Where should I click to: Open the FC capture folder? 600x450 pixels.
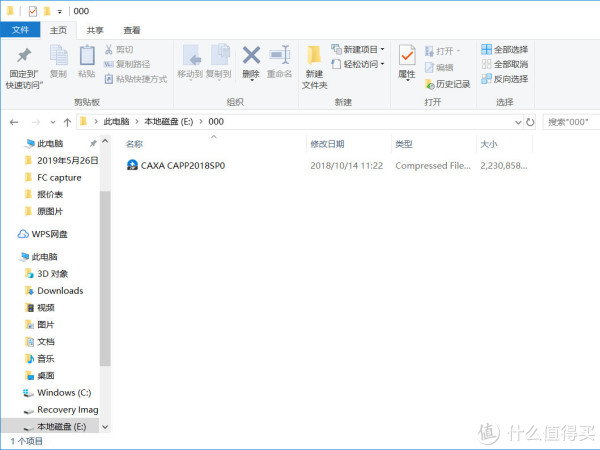(x=53, y=178)
